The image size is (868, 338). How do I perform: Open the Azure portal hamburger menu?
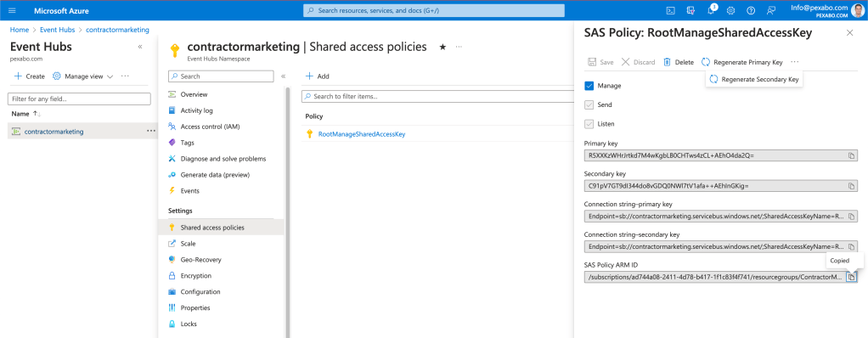tap(12, 10)
